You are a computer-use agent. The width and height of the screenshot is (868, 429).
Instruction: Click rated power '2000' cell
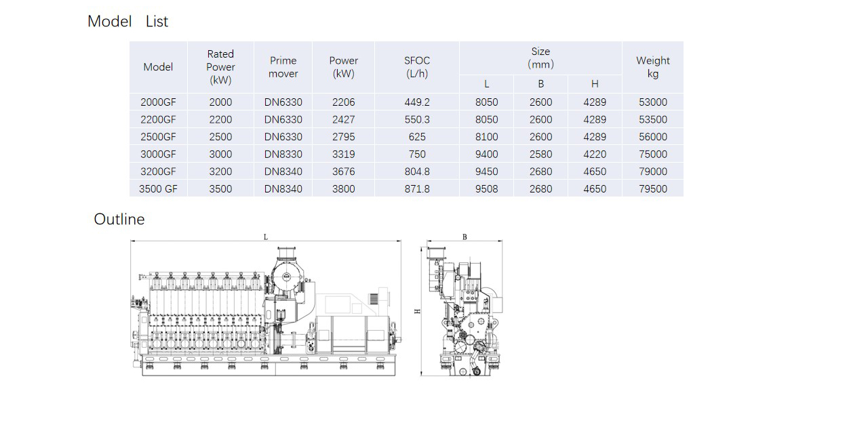220,102
